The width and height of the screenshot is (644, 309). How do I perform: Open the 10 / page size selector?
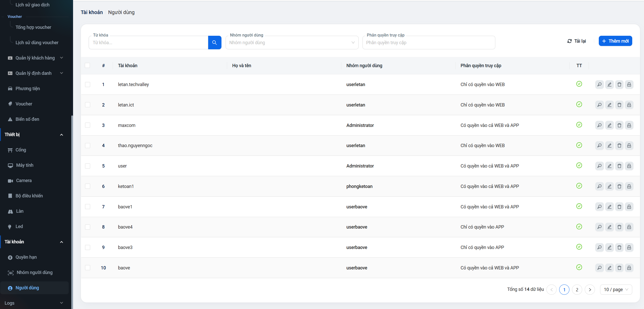[616, 289]
